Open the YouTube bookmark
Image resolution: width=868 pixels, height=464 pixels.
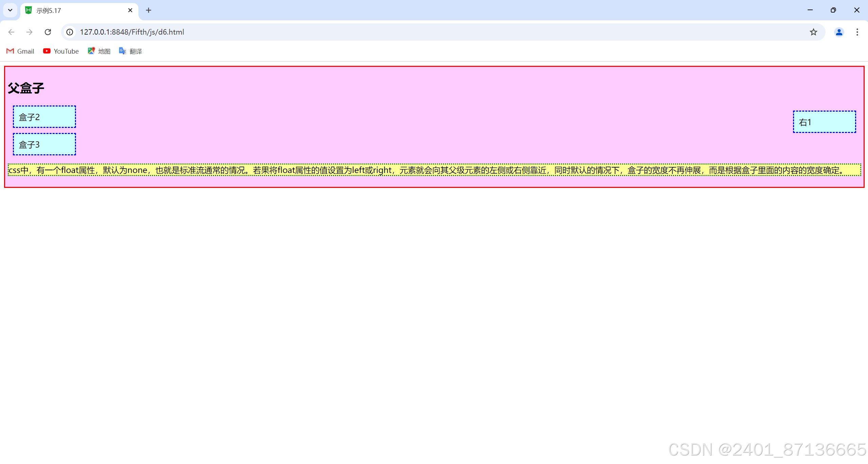[61, 51]
